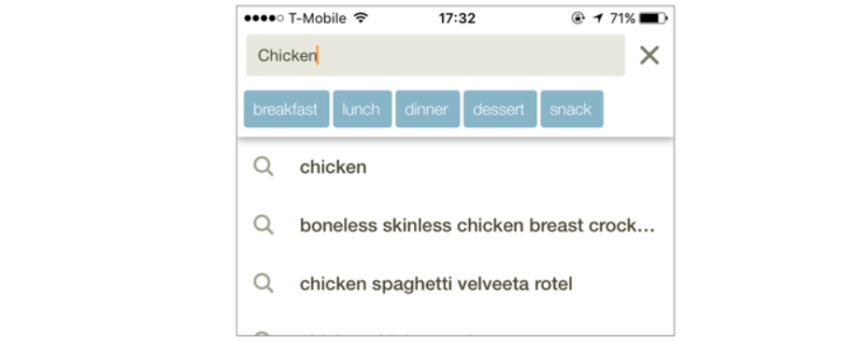Choose chicken spaghetti velveeta rotel suggestion
The width and height of the screenshot is (868, 342).
(455, 283)
